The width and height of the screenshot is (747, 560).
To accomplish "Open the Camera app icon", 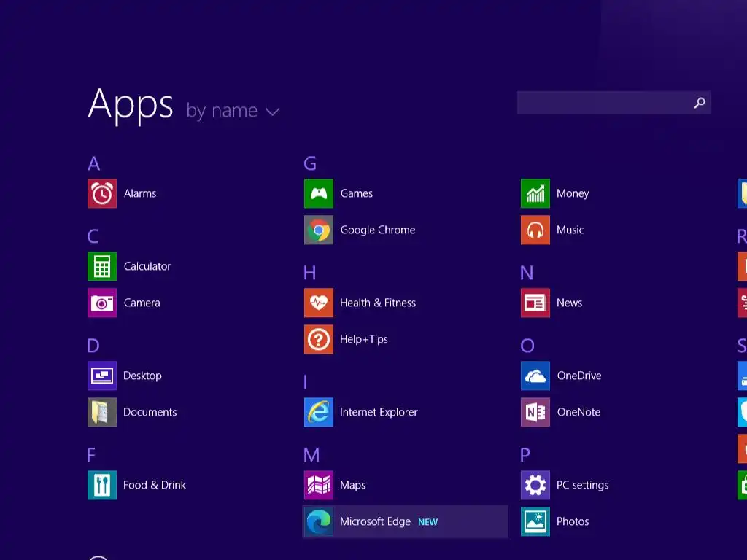I will pos(102,303).
